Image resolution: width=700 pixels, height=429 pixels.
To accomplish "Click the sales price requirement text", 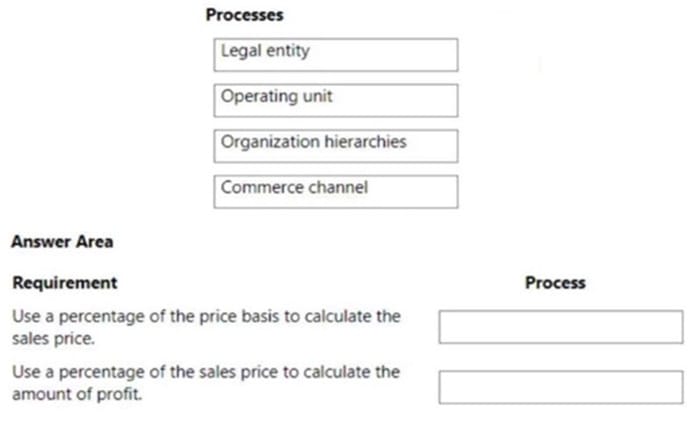I will [206, 327].
